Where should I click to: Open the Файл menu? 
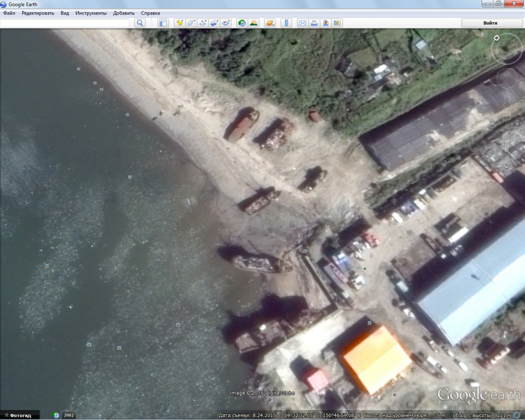[x=9, y=13]
